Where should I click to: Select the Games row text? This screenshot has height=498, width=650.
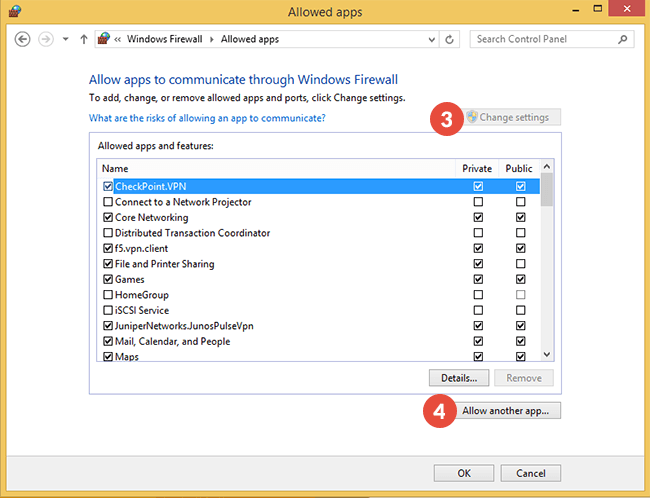point(129,279)
